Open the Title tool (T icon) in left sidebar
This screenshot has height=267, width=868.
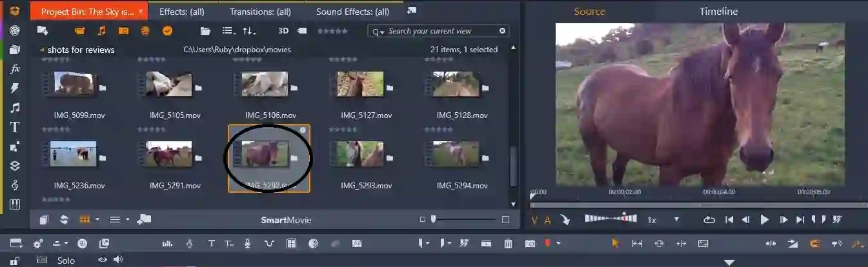pos(15,127)
